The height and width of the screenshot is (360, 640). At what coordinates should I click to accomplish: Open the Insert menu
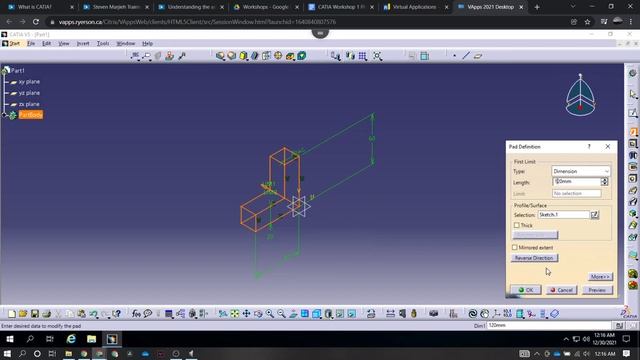83,43
